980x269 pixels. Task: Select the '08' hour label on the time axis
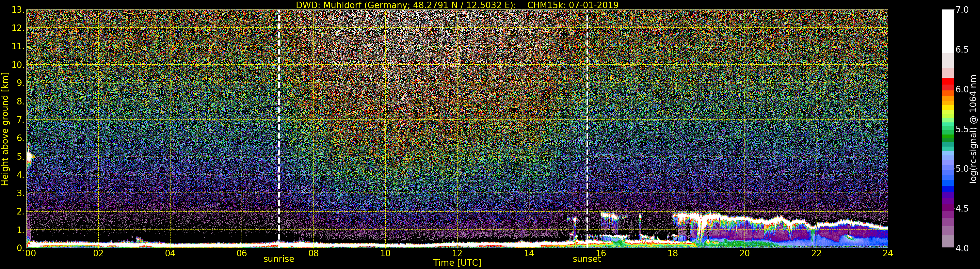pos(313,253)
